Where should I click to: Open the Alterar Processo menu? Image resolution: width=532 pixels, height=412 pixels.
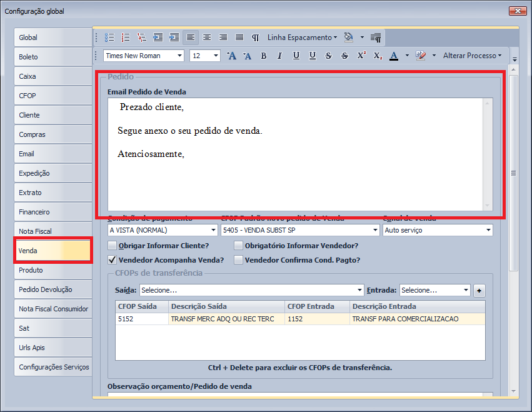(472, 56)
